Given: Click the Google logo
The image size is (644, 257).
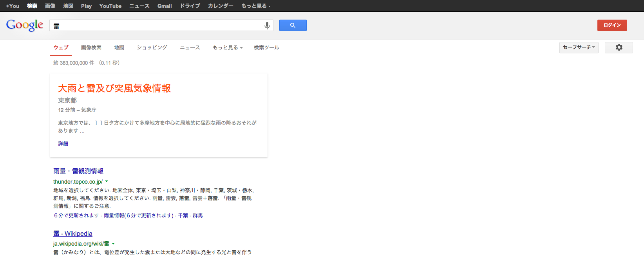Looking at the screenshot, I should (x=25, y=25).
